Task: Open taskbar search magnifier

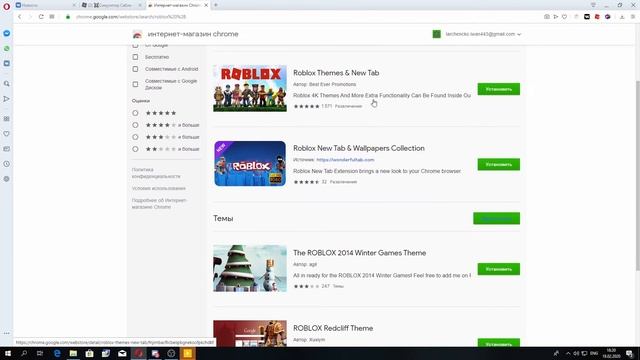Action: [x=24, y=353]
